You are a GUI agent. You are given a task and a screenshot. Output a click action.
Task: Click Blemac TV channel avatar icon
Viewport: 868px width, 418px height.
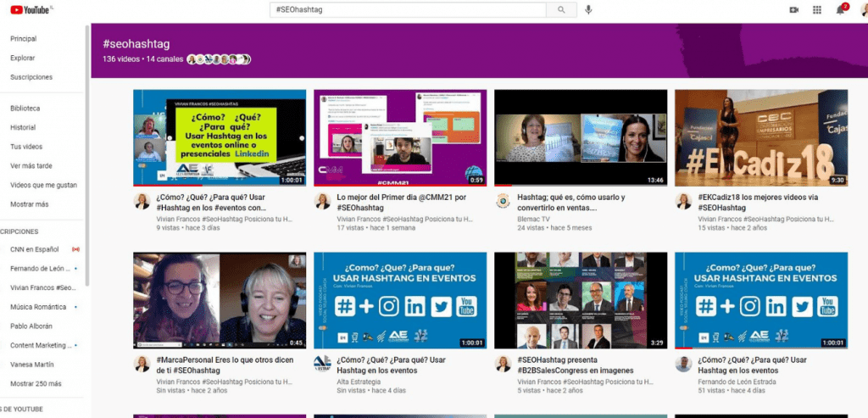(x=504, y=201)
